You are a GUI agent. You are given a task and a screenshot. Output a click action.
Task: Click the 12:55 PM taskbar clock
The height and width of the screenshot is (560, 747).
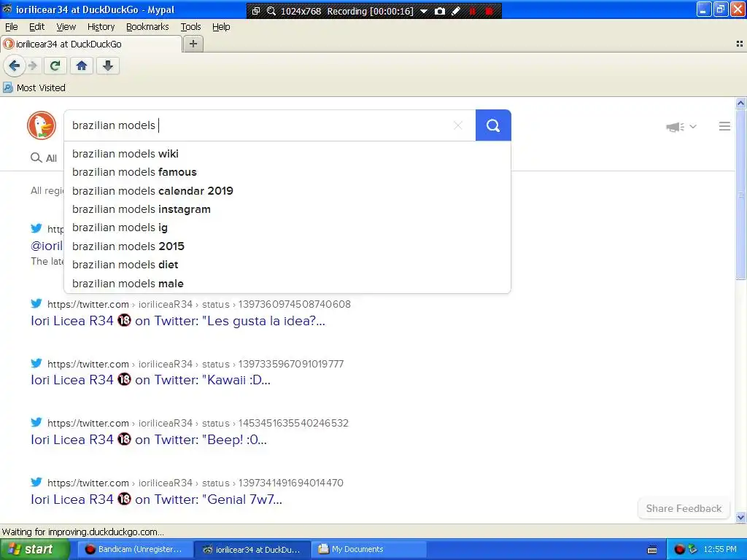tap(720, 550)
